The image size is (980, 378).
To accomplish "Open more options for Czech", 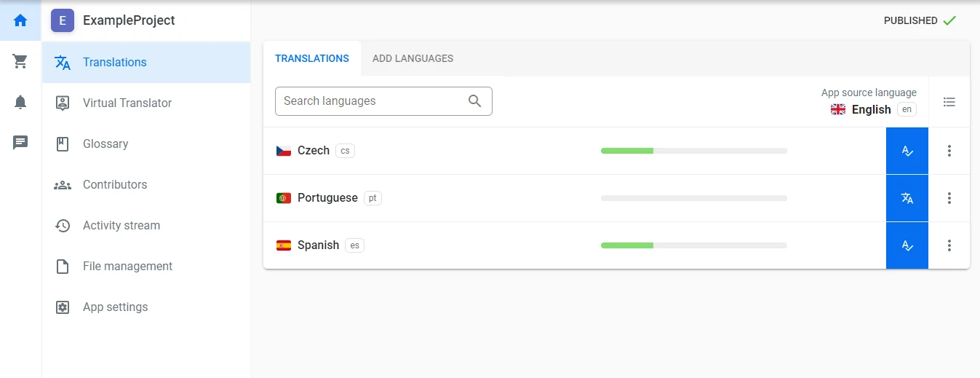I will click(x=949, y=151).
